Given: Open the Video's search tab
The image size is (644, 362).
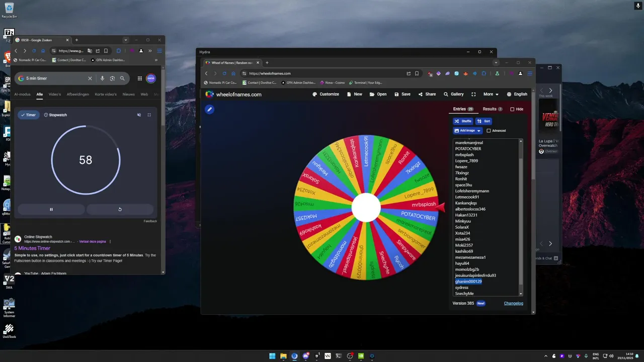Looking at the screenshot, I should pyautogui.click(x=54, y=95).
